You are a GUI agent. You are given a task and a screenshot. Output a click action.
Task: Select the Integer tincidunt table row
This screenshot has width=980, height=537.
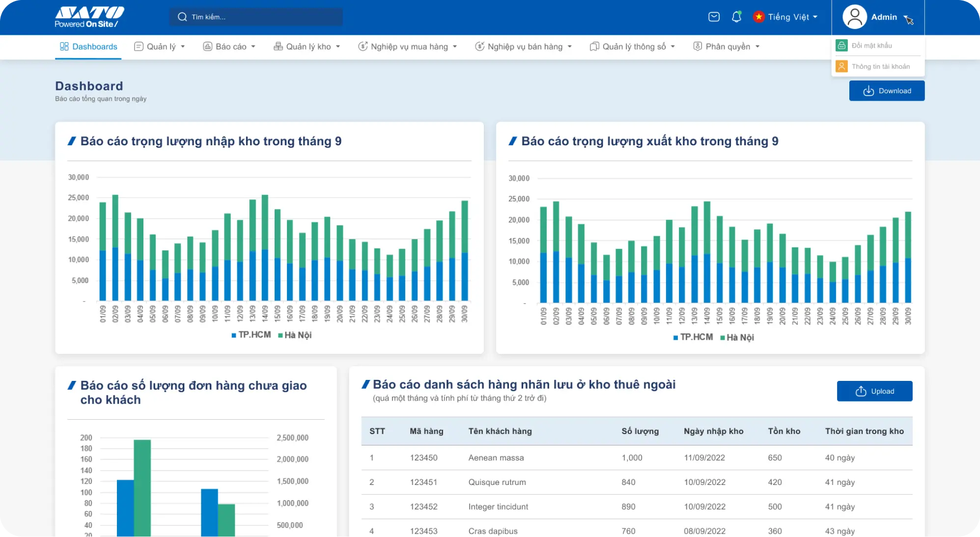(x=637, y=507)
